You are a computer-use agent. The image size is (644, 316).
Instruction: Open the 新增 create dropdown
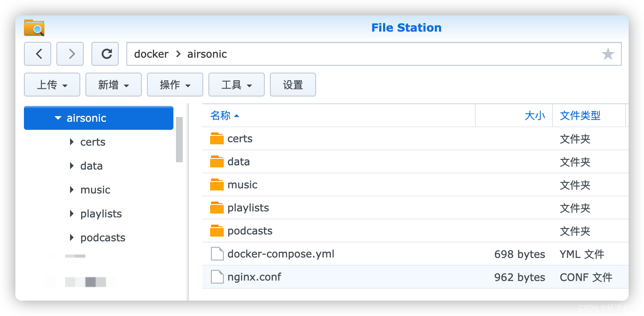click(114, 85)
